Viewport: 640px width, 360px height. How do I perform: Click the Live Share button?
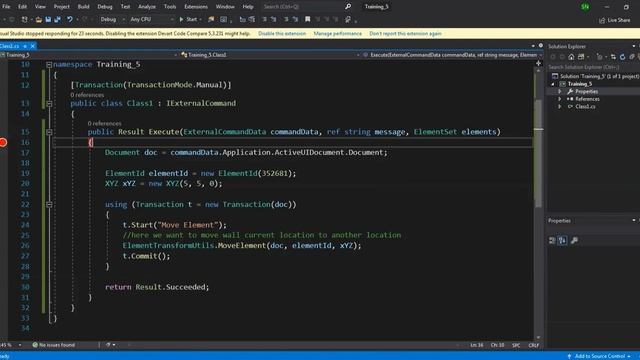pos(615,20)
